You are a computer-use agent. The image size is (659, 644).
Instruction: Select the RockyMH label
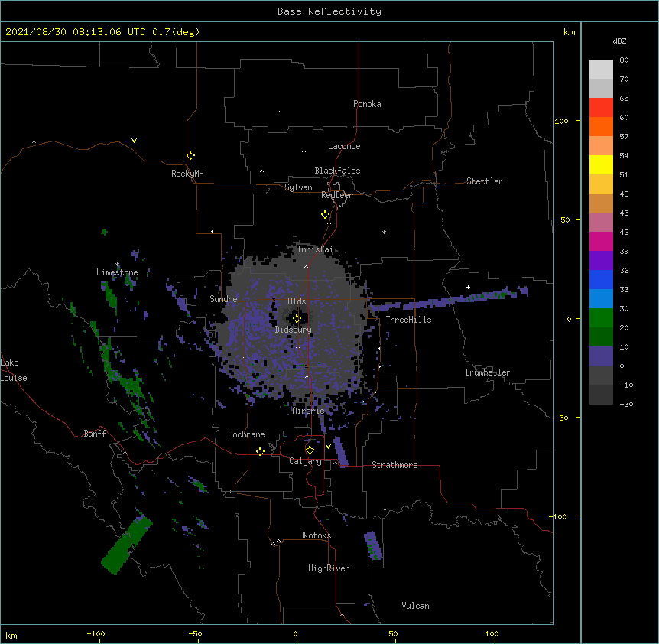[x=187, y=174]
